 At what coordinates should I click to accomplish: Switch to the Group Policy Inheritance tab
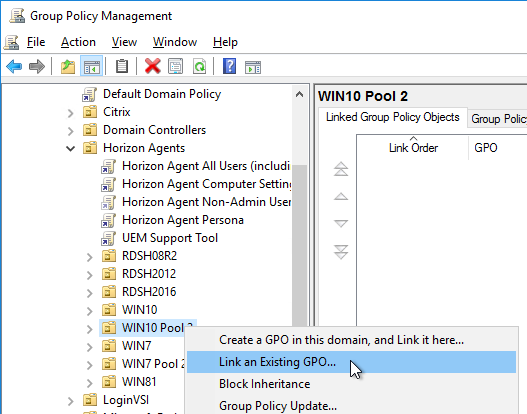click(x=498, y=119)
